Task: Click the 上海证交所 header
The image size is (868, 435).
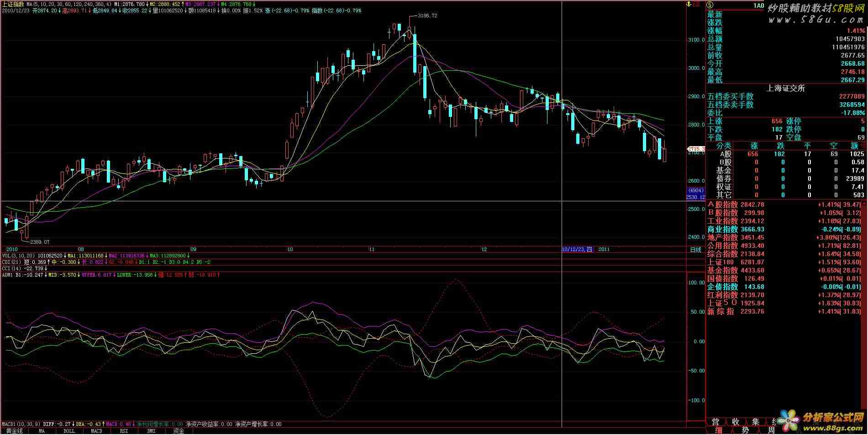Action: click(x=785, y=89)
